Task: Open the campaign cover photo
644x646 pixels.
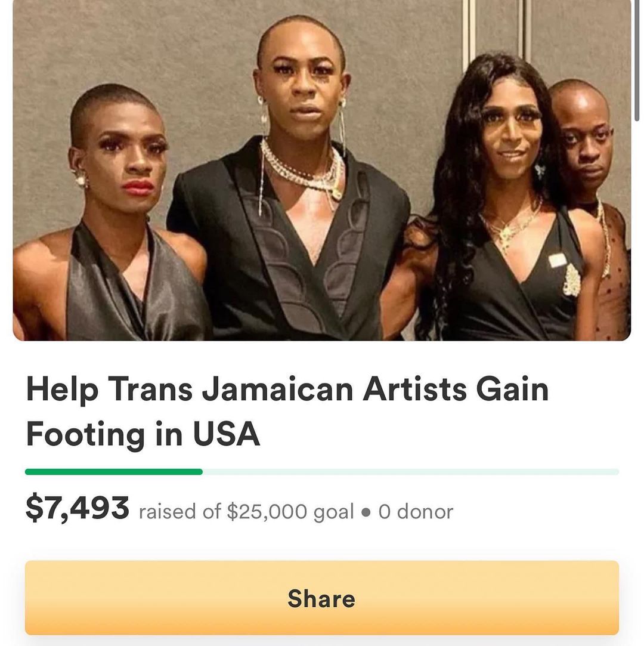Action: pos(321,170)
